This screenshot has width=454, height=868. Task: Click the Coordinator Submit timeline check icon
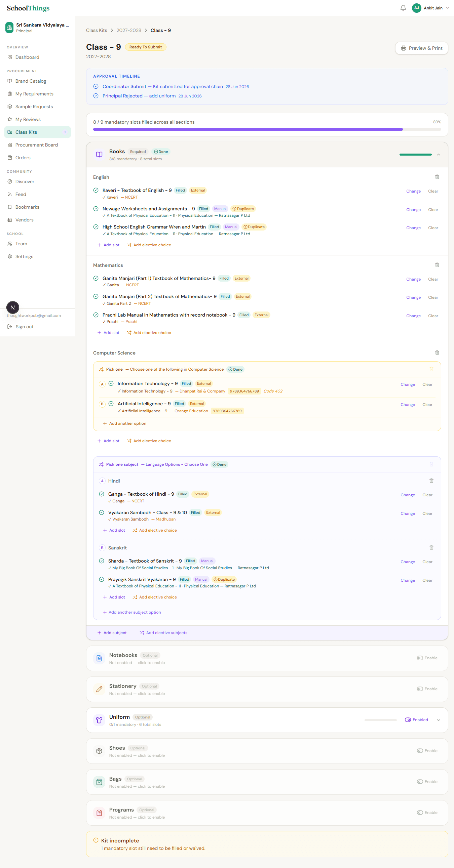coord(96,87)
